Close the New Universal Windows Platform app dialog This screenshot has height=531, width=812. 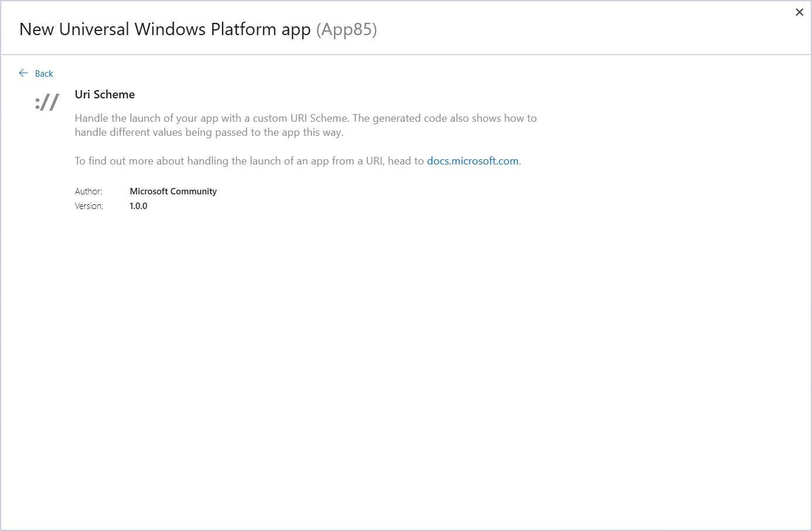click(x=799, y=12)
